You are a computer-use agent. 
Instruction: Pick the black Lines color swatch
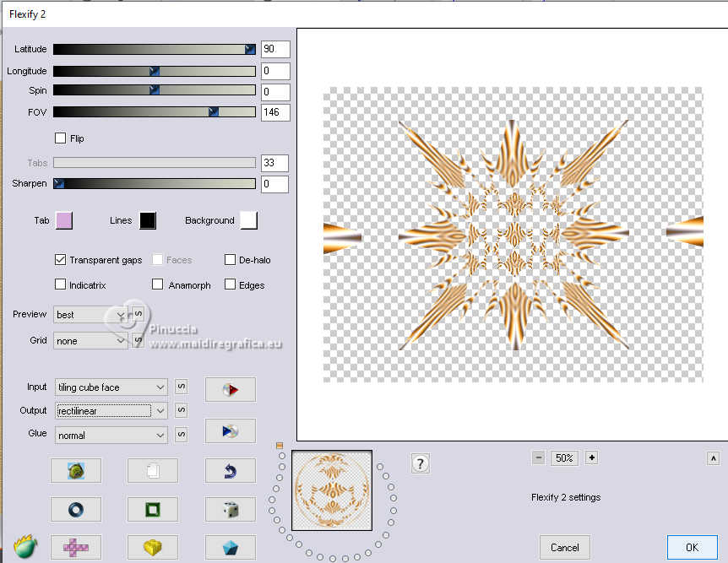[148, 220]
